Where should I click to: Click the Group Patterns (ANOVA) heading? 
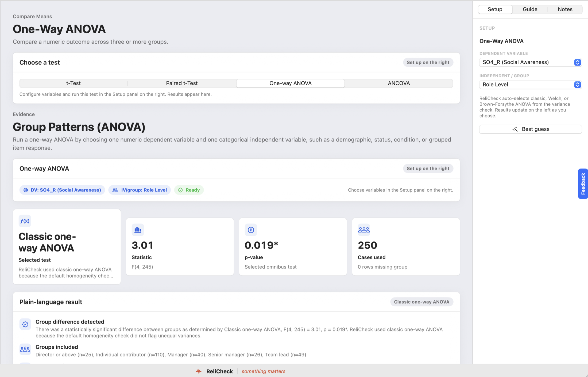pos(79,127)
